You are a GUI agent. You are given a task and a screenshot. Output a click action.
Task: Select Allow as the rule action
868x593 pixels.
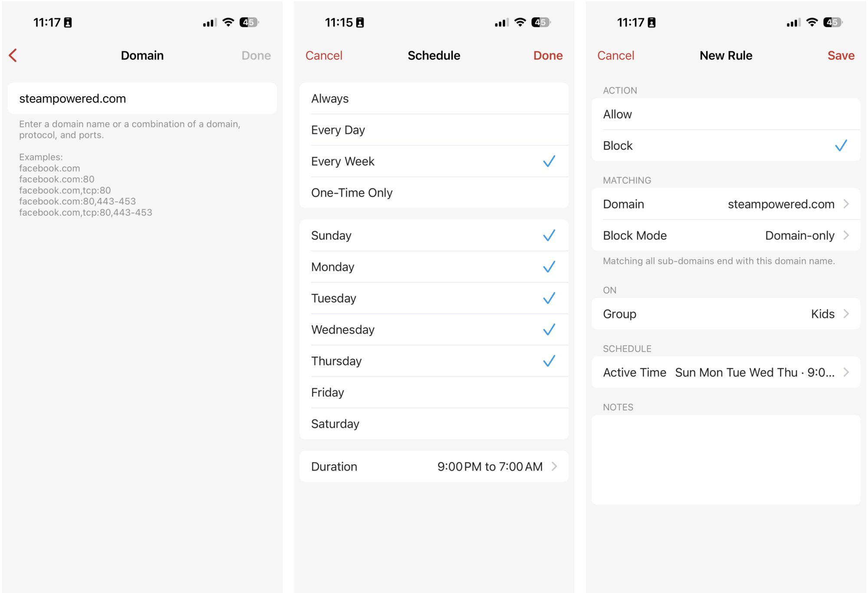click(x=726, y=115)
